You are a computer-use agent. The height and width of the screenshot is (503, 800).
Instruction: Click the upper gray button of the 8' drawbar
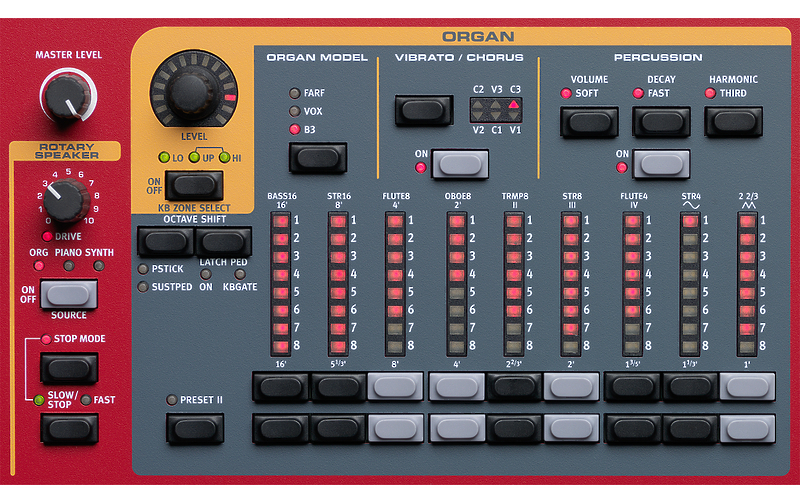(395, 387)
